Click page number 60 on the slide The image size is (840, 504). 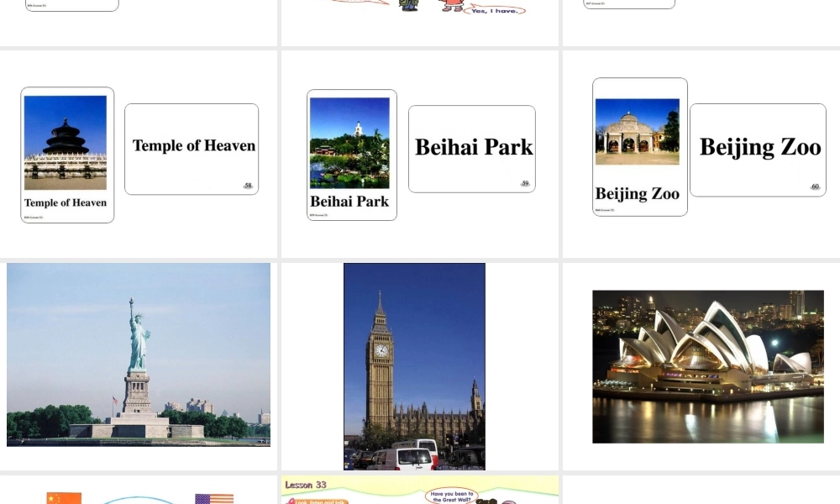click(815, 186)
